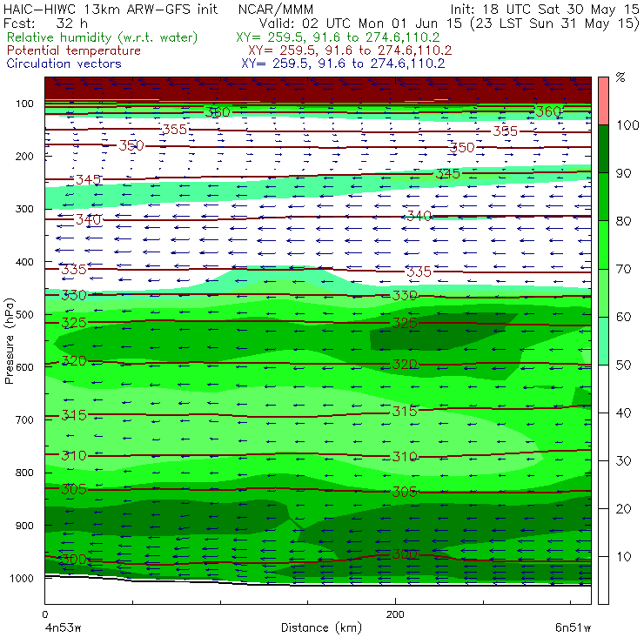Image resolution: width=644 pixels, height=644 pixels.
Task: Click the 50–60% aqua color bar segment
Action: coord(603,341)
